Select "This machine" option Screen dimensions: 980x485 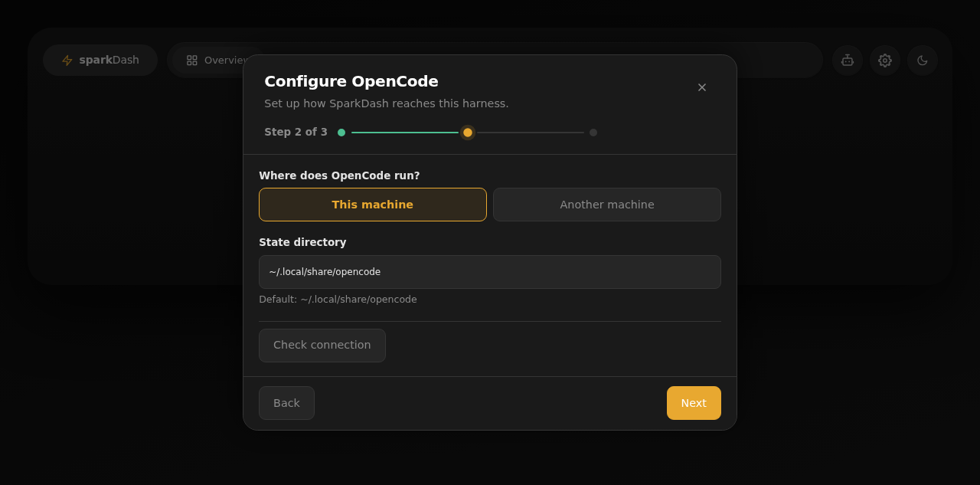point(373,205)
